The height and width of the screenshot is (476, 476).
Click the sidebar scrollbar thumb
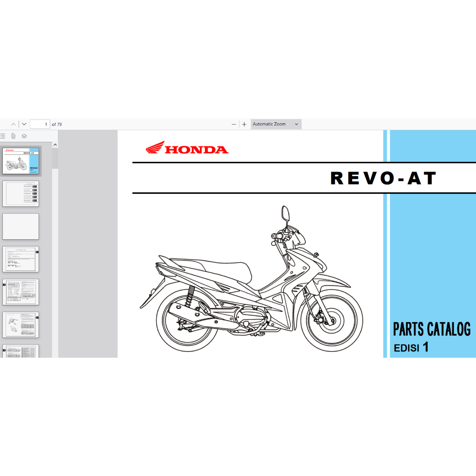55,158
